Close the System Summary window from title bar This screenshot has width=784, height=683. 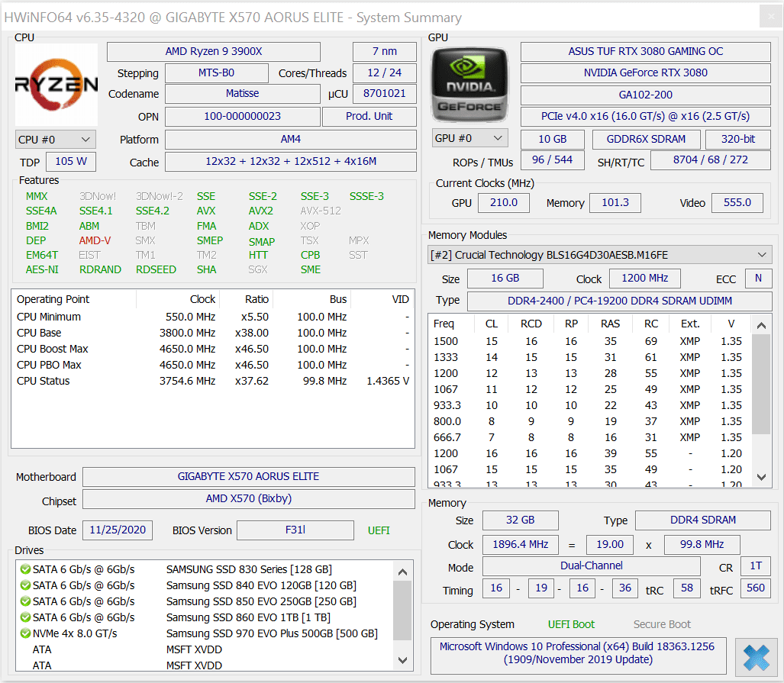(770, 17)
